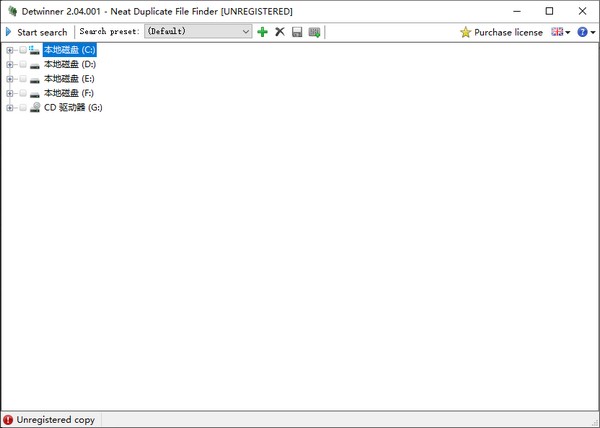This screenshot has width=600, height=428.
Task: Check the checkbox for CD drive G:
Action: (23, 107)
